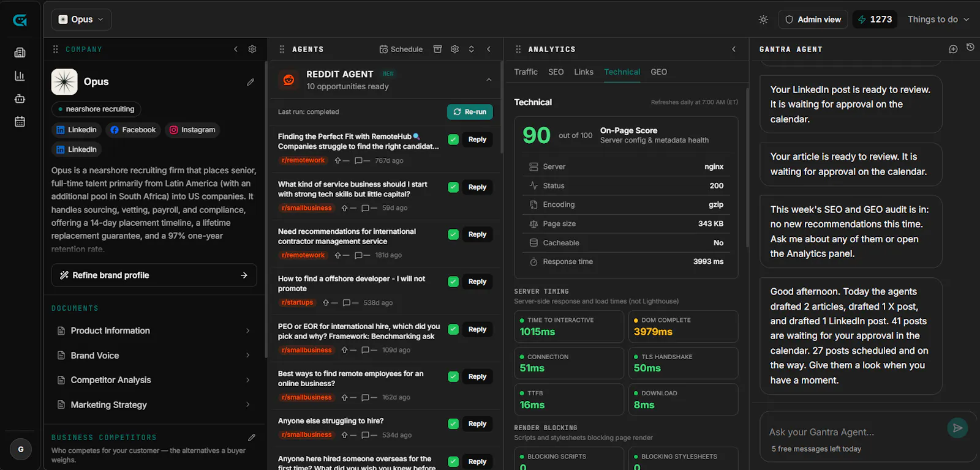Toggle the Admin view button

(x=813, y=20)
